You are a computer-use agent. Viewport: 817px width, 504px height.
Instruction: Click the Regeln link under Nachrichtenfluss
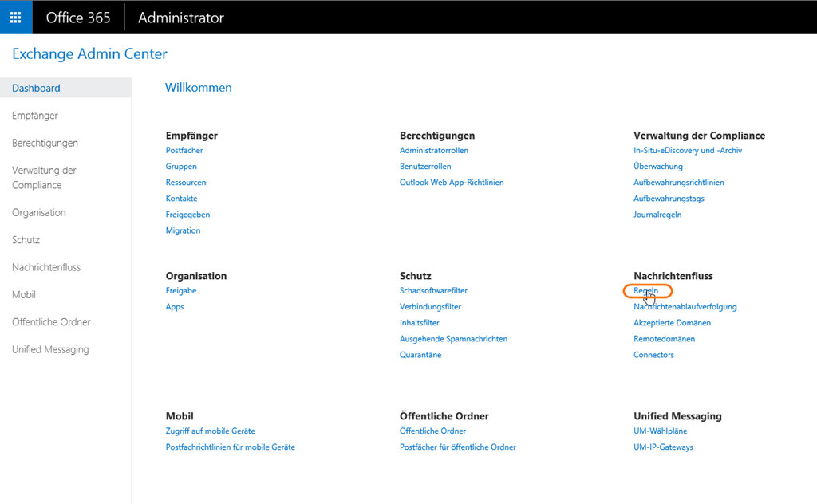coord(645,291)
